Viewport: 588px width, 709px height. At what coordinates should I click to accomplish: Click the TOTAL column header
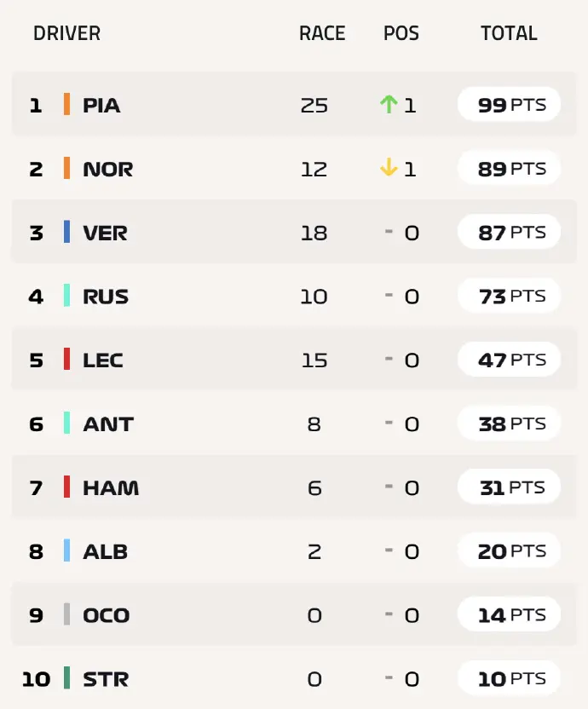click(x=509, y=33)
